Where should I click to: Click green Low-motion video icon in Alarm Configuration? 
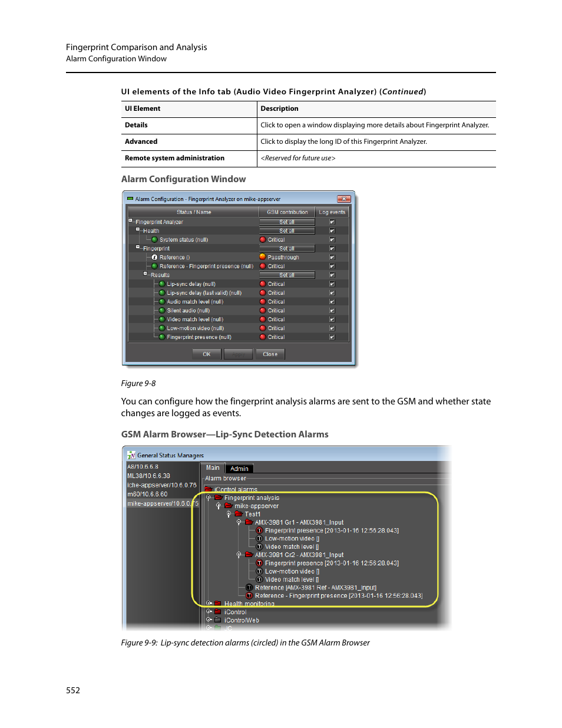(x=162, y=328)
